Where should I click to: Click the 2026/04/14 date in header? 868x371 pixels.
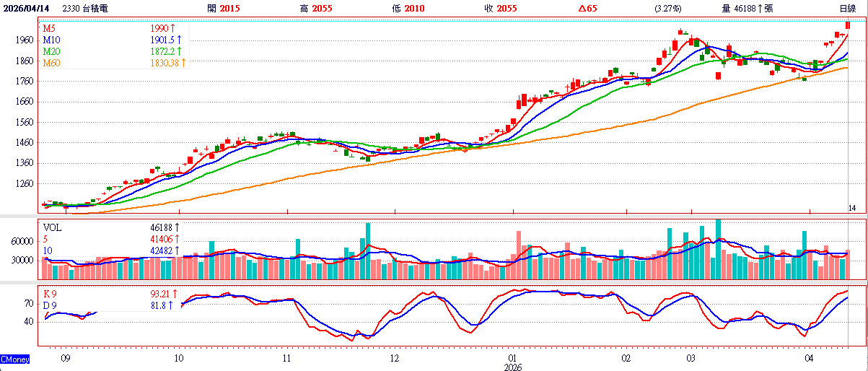coord(27,8)
